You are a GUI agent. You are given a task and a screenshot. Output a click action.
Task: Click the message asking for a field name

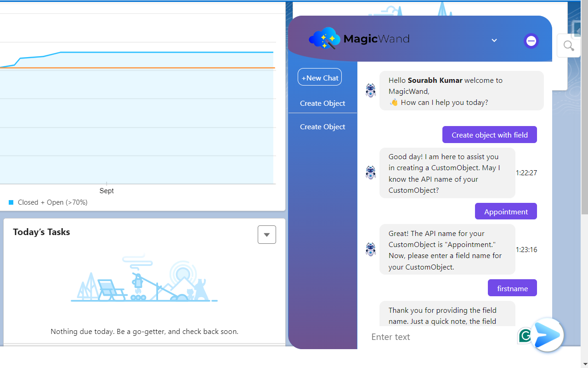tap(447, 250)
